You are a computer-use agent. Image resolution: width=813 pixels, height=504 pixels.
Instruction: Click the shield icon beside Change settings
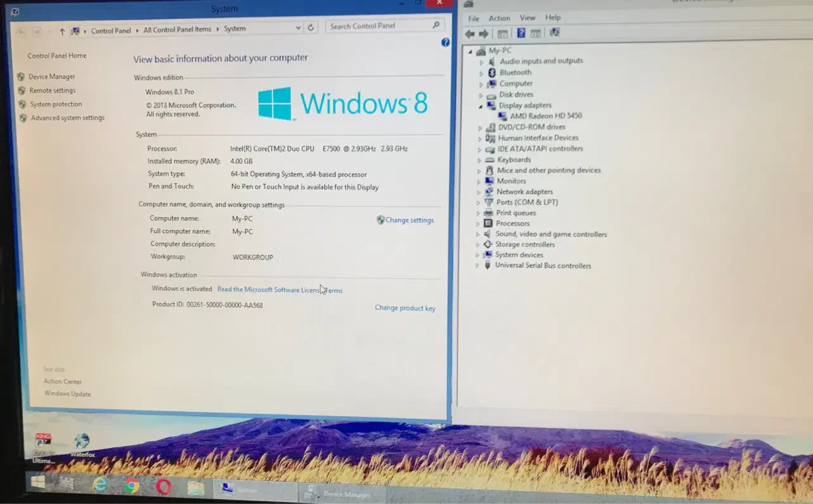point(380,220)
